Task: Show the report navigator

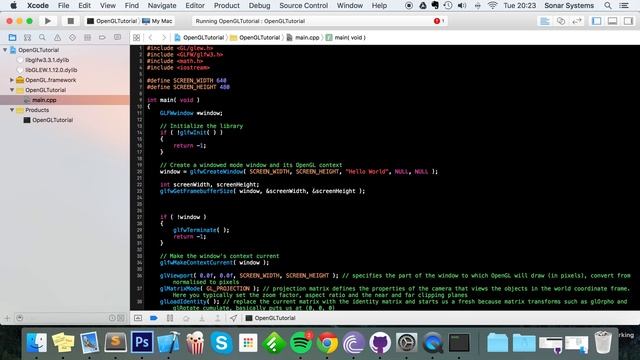Action: point(117,38)
